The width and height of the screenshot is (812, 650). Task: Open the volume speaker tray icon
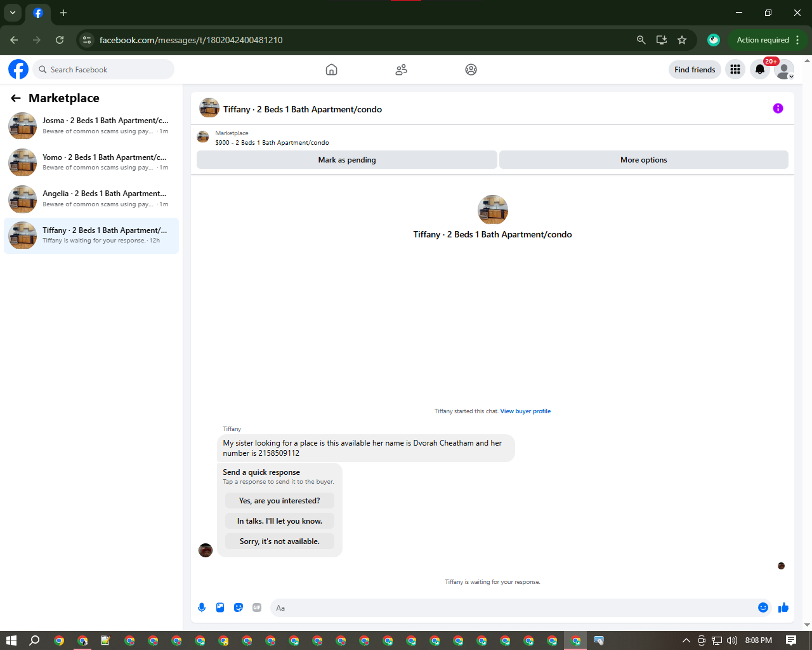point(732,640)
